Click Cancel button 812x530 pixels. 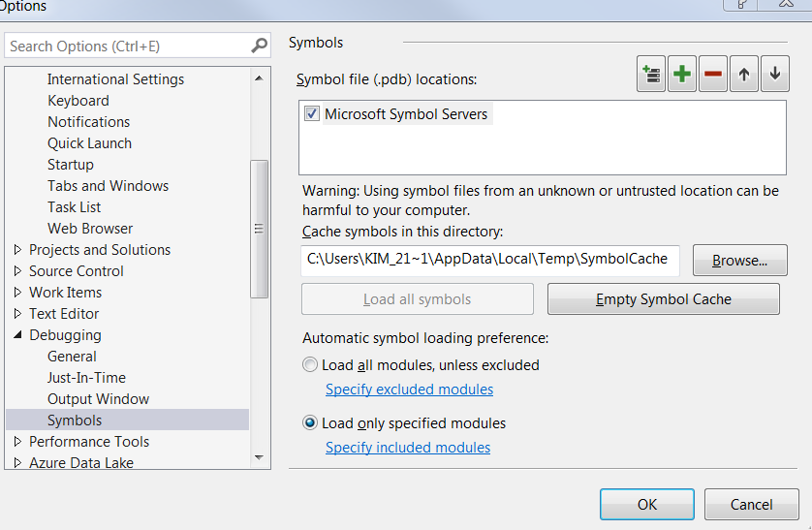(x=751, y=504)
